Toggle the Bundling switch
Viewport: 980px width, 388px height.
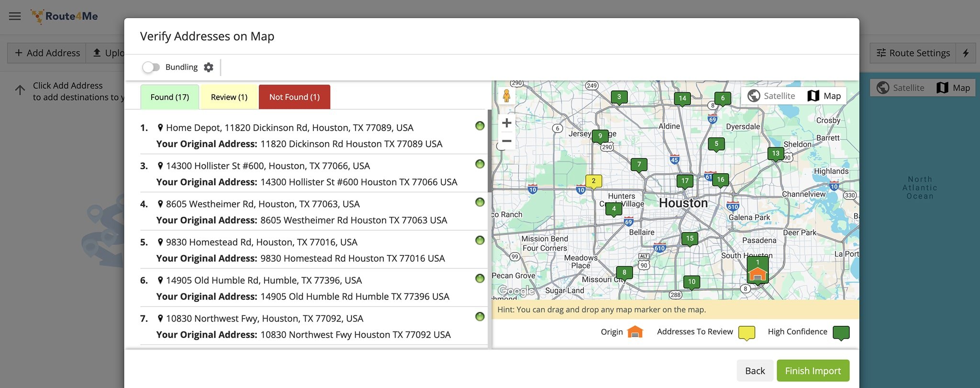coord(151,67)
